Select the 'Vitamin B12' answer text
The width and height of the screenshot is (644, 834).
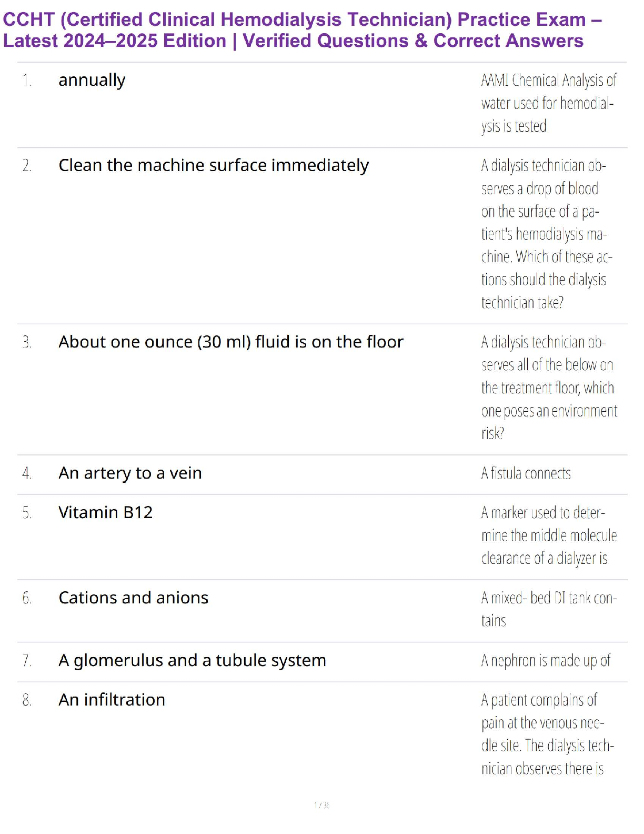(105, 512)
